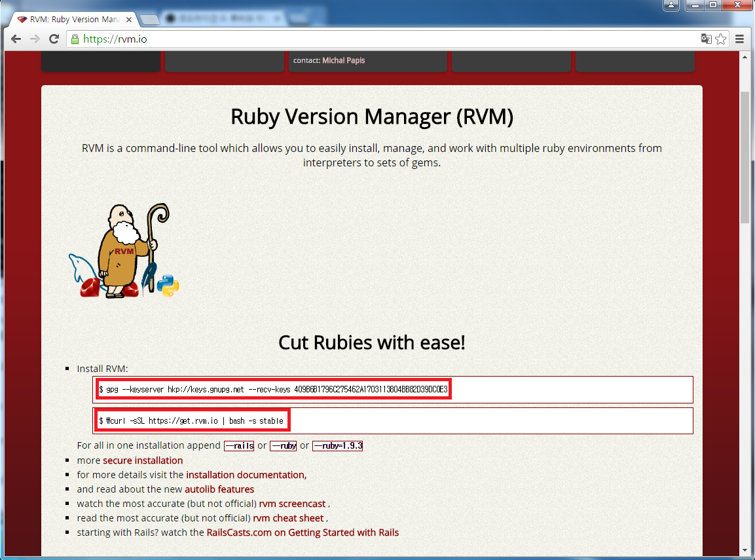Viewport: 755px width, 560px height.
Task: Click the --ruby=1.9.3 option text
Action: pyautogui.click(x=337, y=446)
